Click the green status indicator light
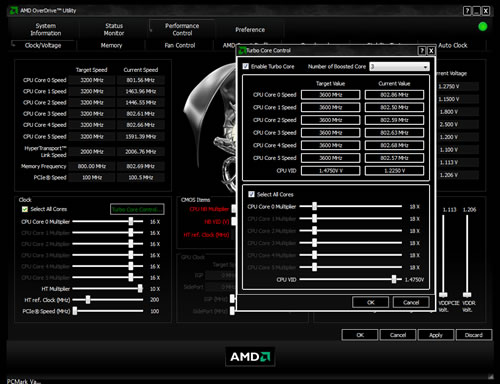Image resolution: width=500 pixels, height=384 pixels. pos(482,27)
